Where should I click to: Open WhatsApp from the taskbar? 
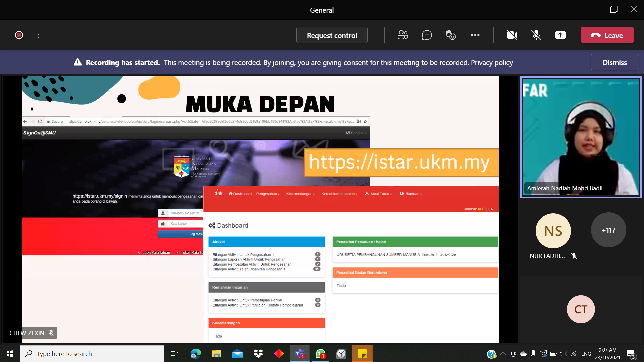pyautogui.click(x=320, y=354)
